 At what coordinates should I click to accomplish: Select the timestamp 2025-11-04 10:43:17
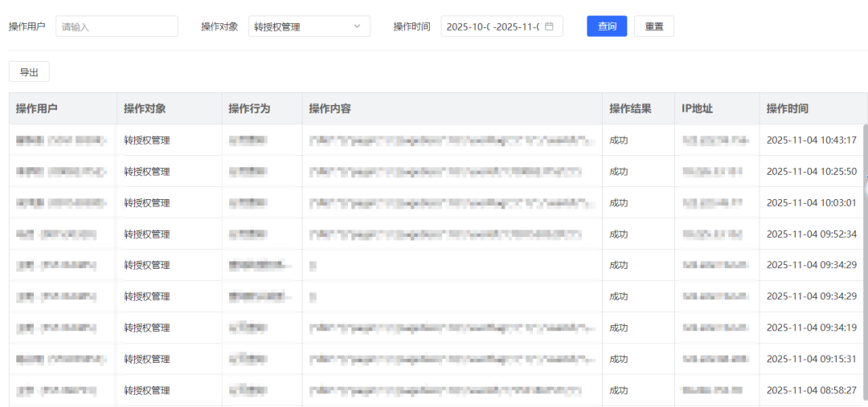tap(812, 140)
